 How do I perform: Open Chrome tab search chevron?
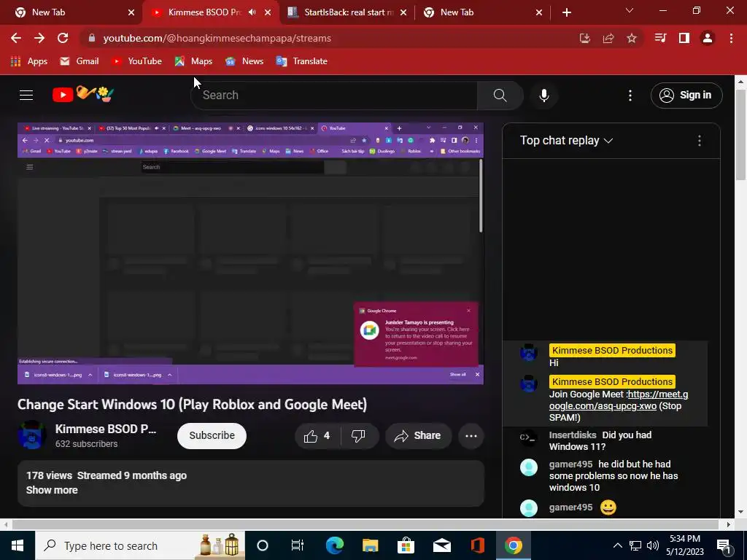pyautogui.click(x=630, y=11)
